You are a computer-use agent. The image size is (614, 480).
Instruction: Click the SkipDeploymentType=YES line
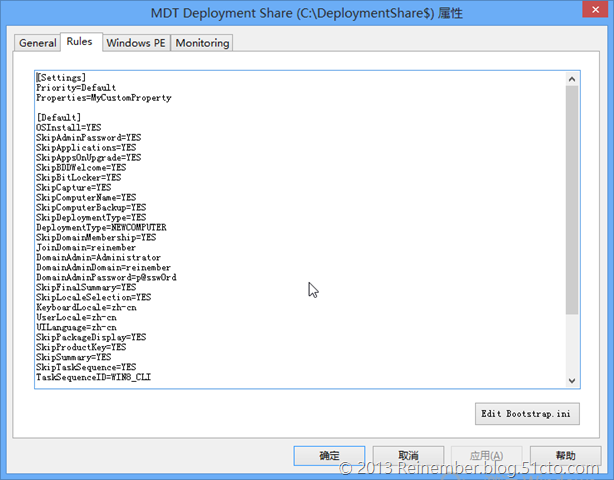pos(91,217)
